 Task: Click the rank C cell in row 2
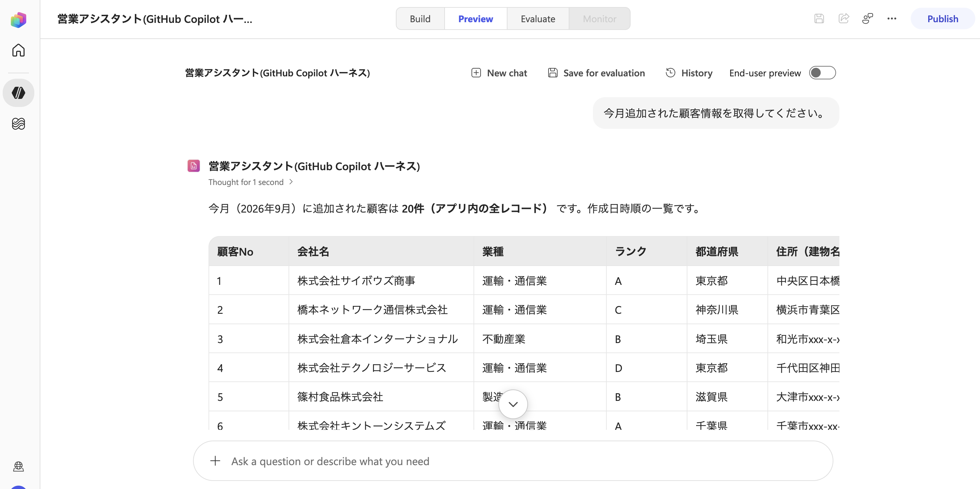click(x=646, y=309)
